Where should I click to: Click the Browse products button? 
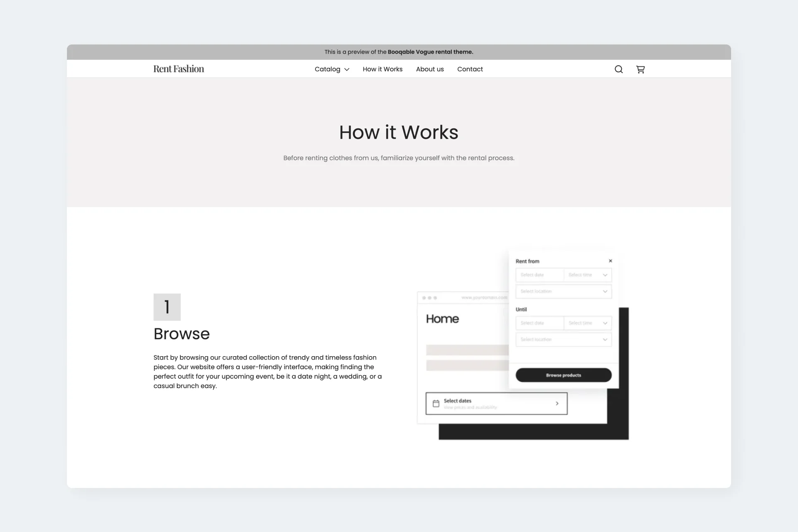[x=563, y=374]
